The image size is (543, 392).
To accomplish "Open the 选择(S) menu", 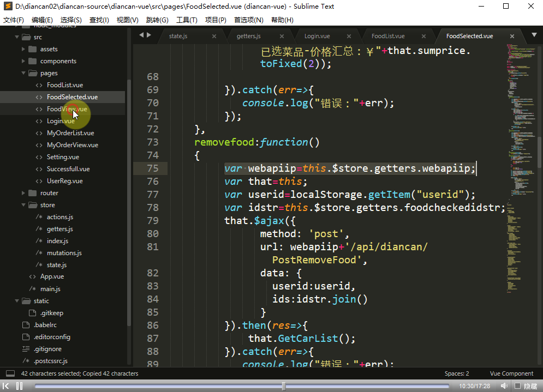I will [x=71, y=20].
